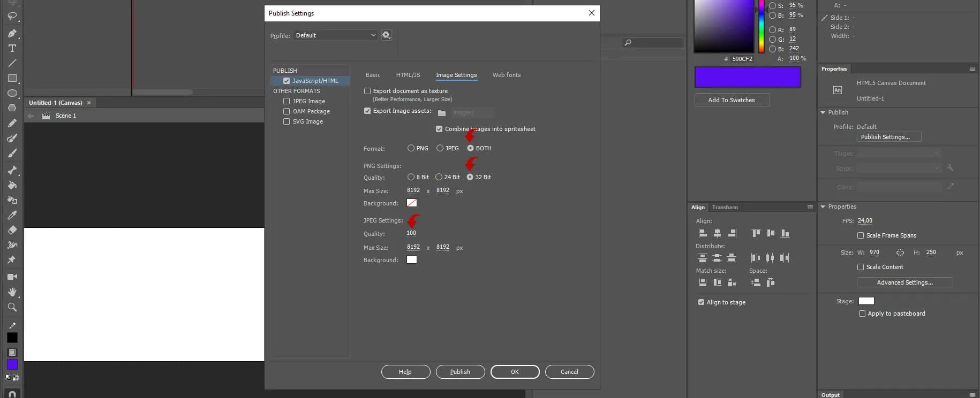Viewport: 980px width, 398px height.
Task: Select the Line tool
Action: [x=12, y=63]
